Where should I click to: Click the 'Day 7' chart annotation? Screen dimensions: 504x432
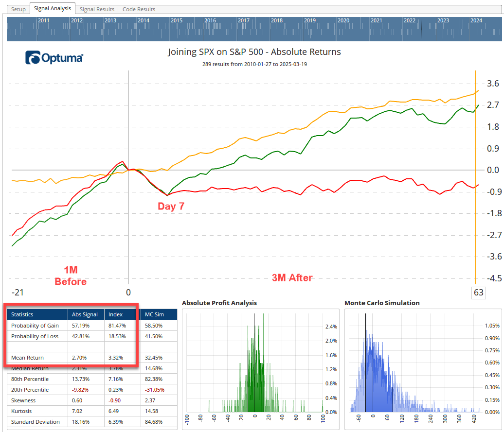(171, 207)
